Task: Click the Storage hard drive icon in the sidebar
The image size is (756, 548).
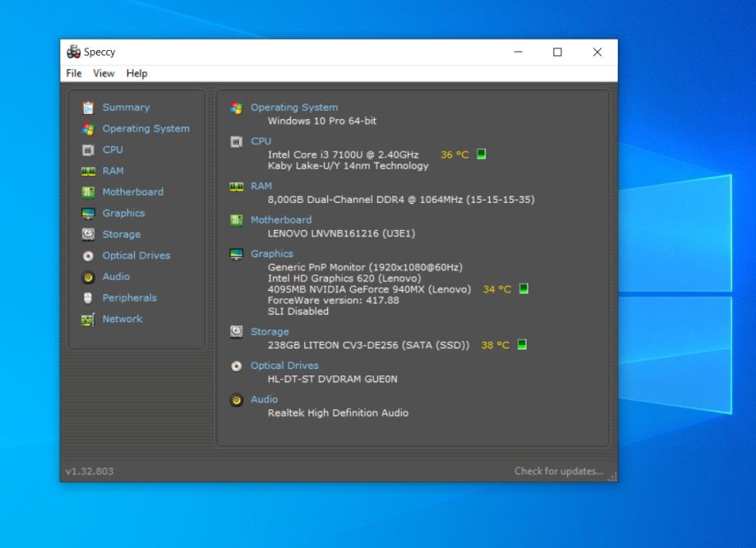Action: (x=88, y=234)
